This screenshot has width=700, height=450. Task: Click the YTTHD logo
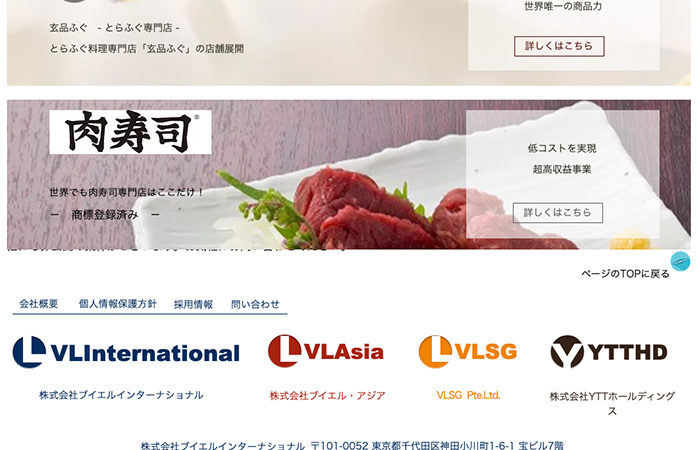609,352
